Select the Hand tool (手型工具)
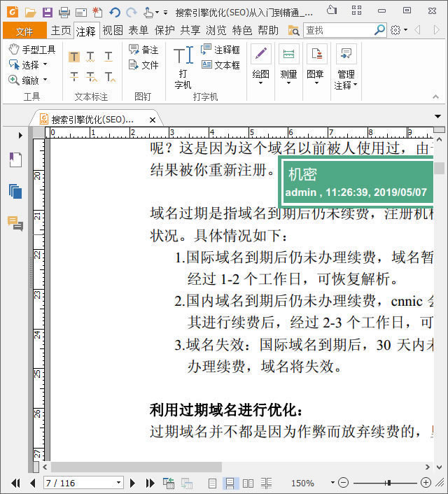This screenshot has height=494, width=448. click(31, 50)
